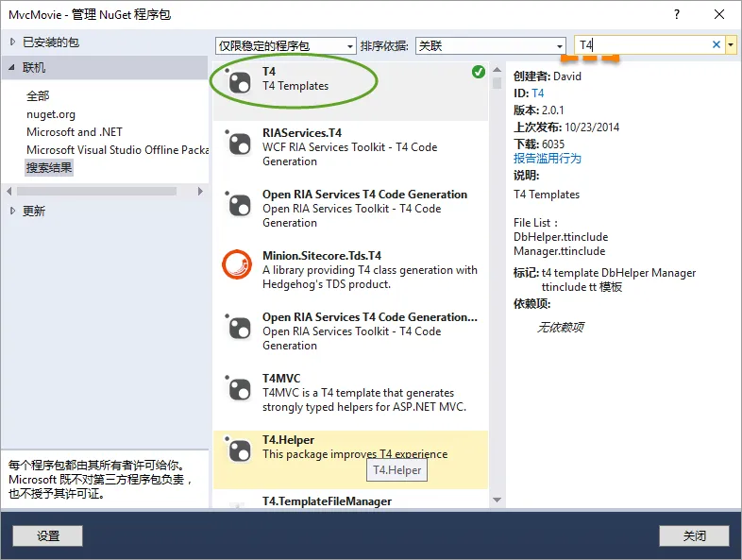The width and height of the screenshot is (742, 560).
Task: Click the 报告滥用行为 link
Action: 547,158
